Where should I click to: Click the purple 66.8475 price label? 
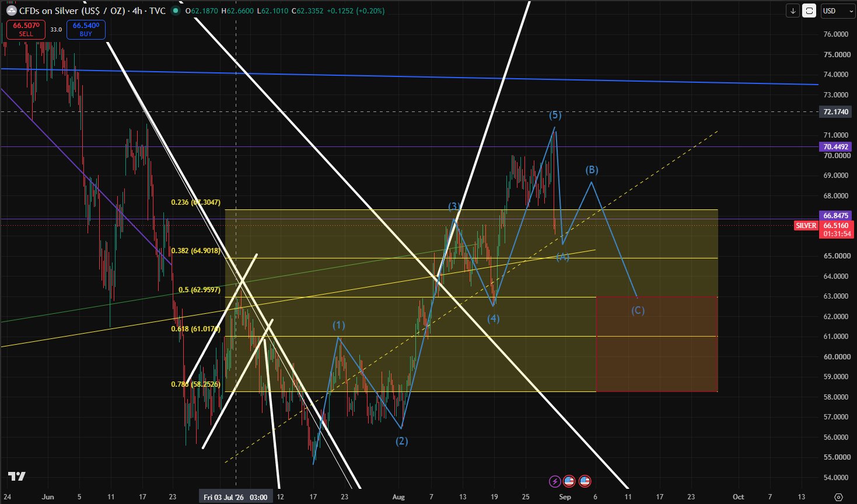pos(835,215)
